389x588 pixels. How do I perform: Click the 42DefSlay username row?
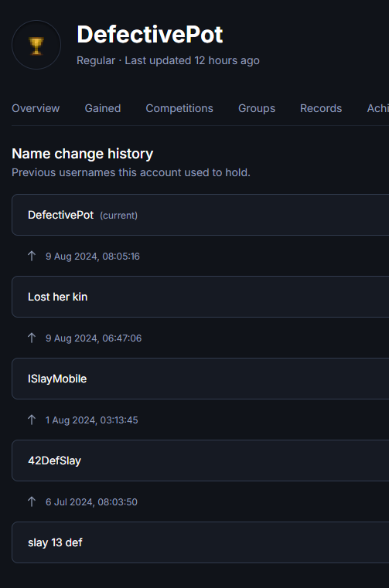(x=200, y=461)
